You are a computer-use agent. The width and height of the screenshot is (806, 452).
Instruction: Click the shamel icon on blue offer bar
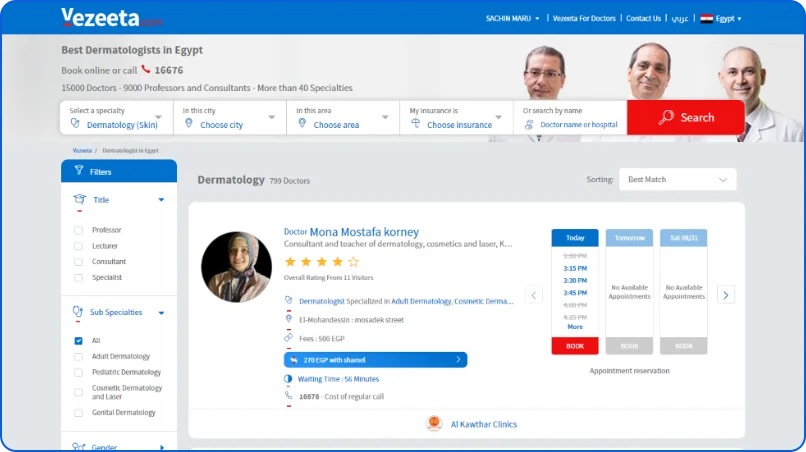click(294, 360)
